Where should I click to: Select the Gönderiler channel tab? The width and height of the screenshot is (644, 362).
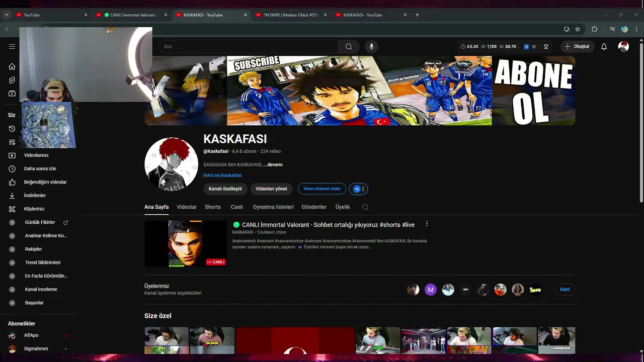pos(314,207)
